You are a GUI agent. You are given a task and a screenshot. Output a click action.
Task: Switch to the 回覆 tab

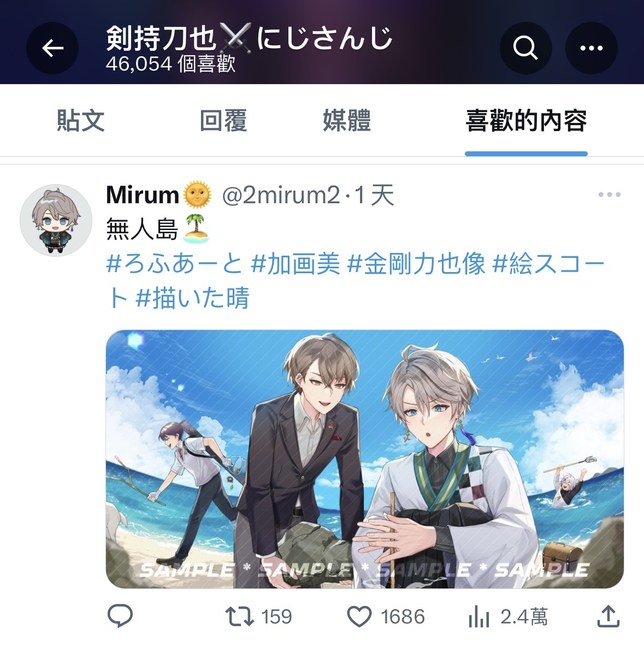tap(223, 121)
